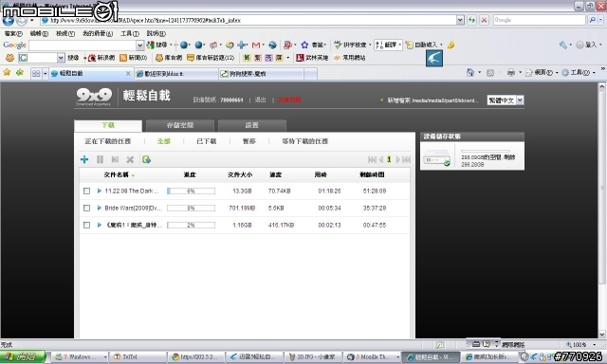Screen dimensions: 607x364
Task: Go to previous page arrow
Action: click(x=381, y=159)
